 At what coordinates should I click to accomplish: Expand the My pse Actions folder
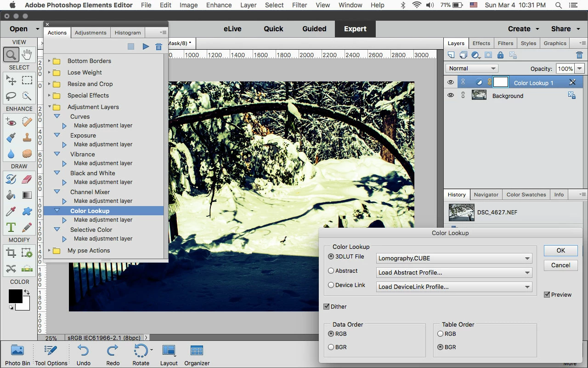pyautogui.click(x=49, y=251)
